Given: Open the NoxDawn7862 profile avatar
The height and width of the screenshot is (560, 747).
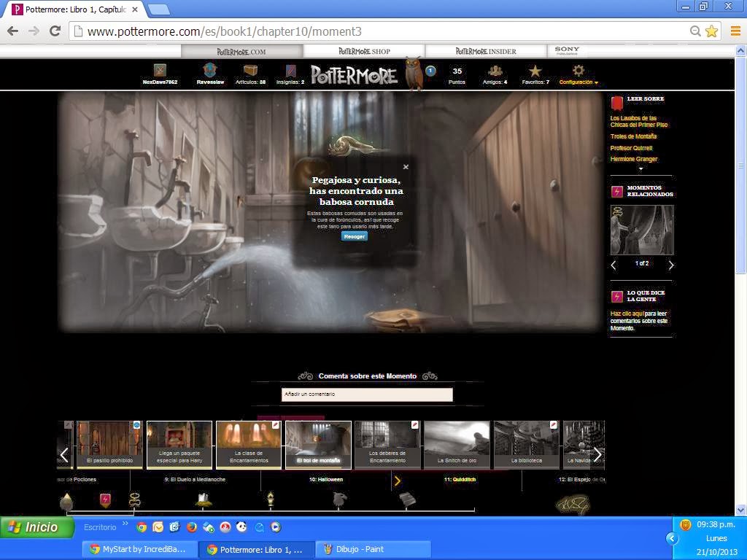Looking at the screenshot, I should pos(160,71).
